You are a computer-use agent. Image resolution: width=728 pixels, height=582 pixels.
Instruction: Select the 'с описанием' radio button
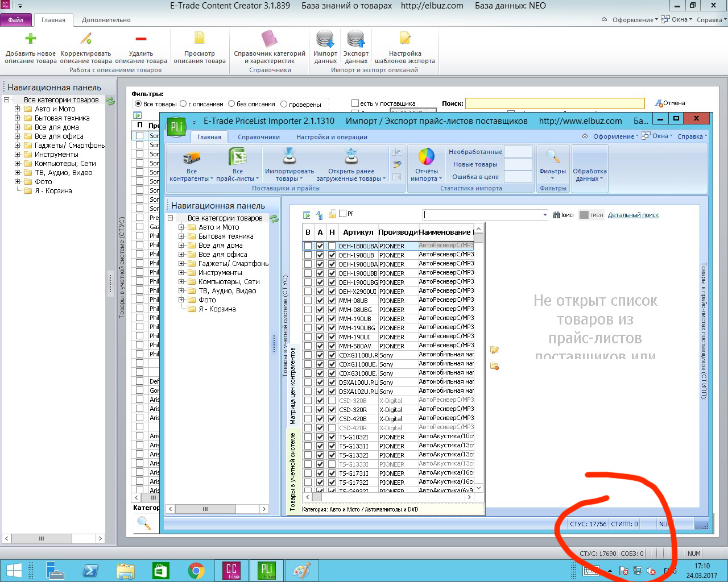183,104
